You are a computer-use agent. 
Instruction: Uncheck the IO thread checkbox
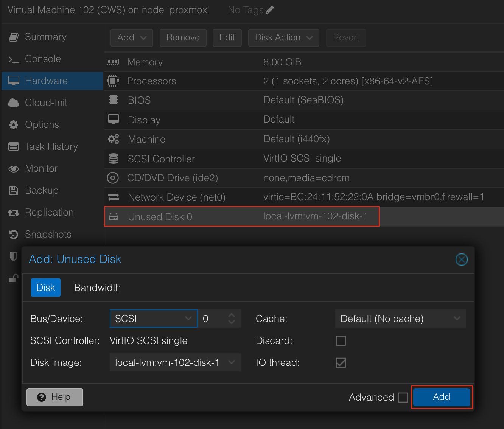[341, 363]
